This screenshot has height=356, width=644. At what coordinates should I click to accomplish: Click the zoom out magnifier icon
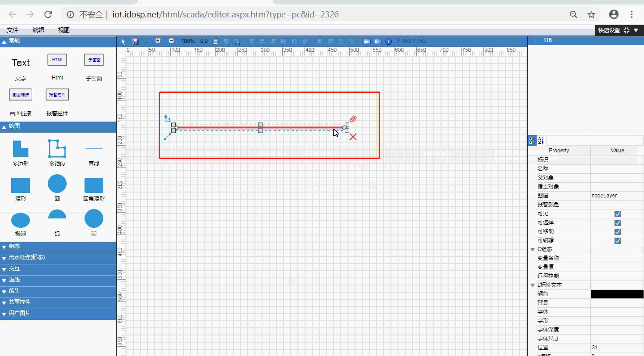click(171, 41)
